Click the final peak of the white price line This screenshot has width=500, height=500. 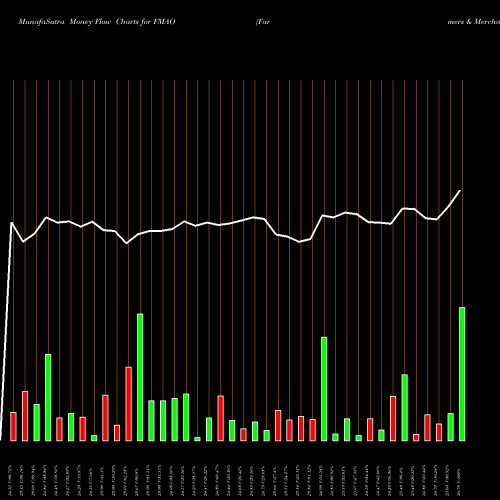click(460, 191)
